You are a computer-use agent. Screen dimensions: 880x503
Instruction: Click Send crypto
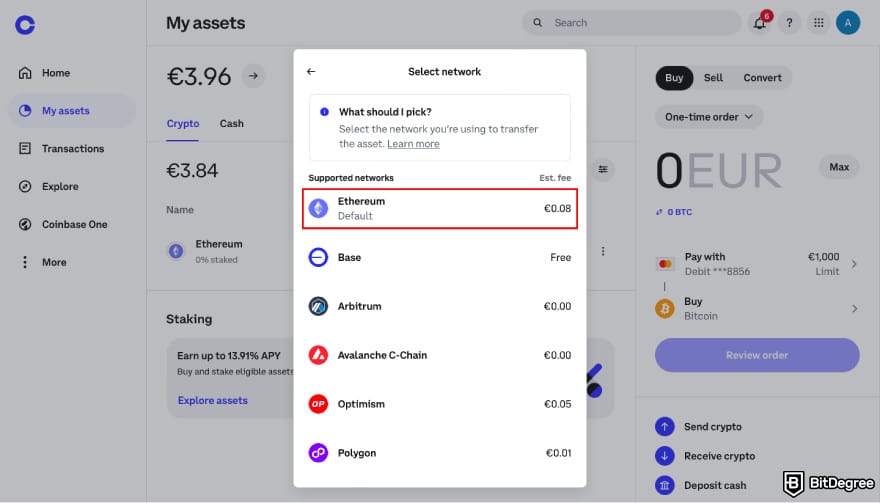coord(699,427)
